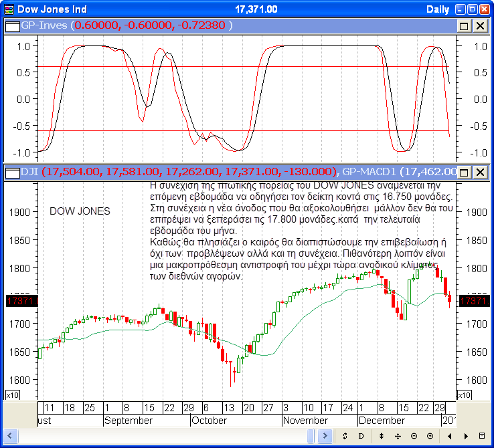The height and width of the screenshot is (448, 494).
Task: Minimize the Dow Jones Ind window
Action: [x=461, y=9]
